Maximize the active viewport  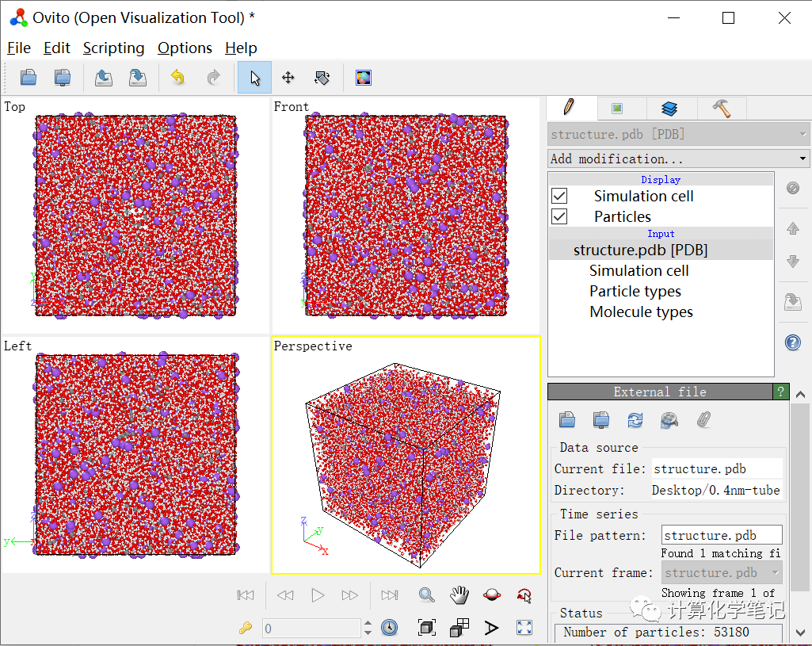pyautogui.click(x=524, y=628)
